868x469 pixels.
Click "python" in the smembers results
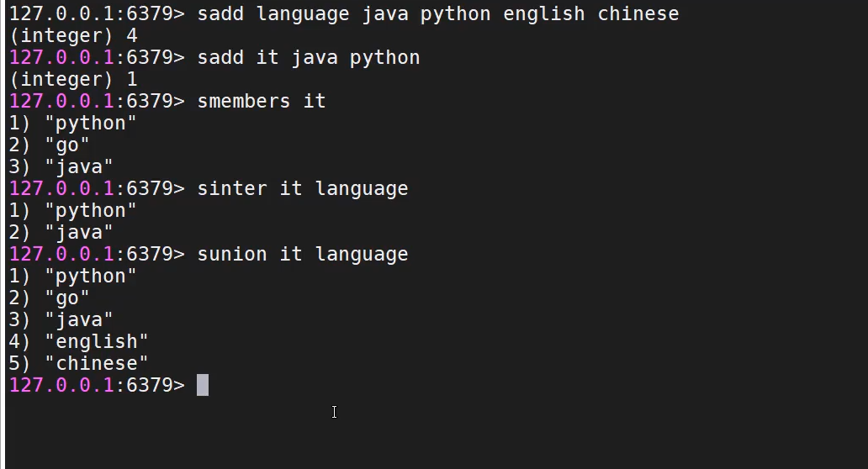tap(91, 123)
